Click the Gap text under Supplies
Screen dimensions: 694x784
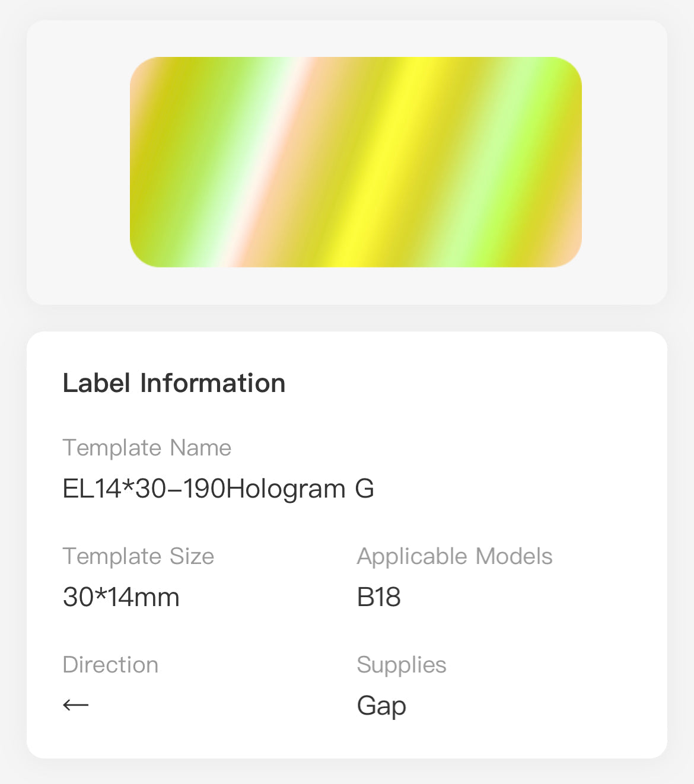(381, 706)
